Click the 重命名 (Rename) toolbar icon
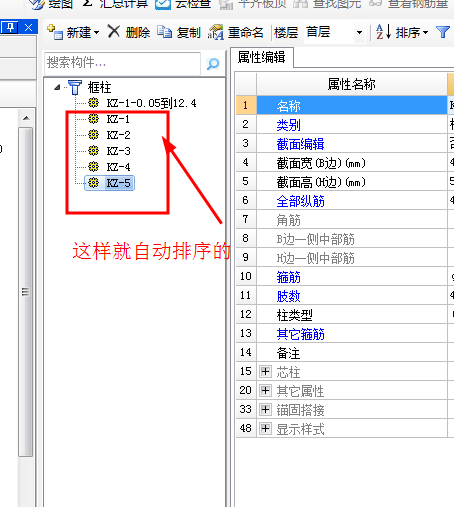This screenshot has height=507, width=454. pos(216,32)
